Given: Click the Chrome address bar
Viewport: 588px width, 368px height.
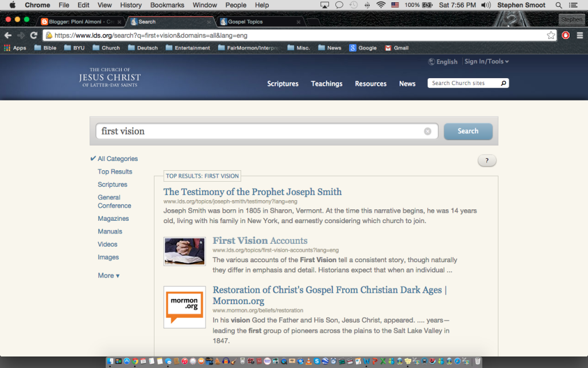Looking at the screenshot, I should point(300,35).
